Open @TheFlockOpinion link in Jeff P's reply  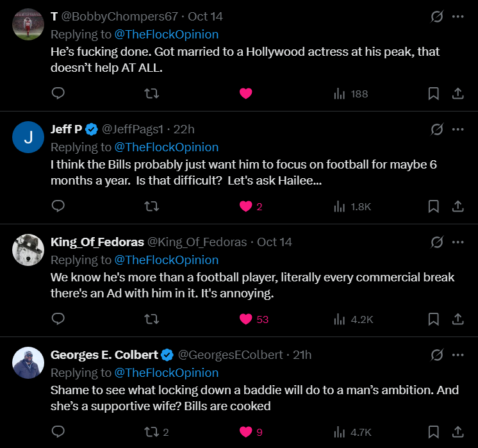(x=166, y=147)
